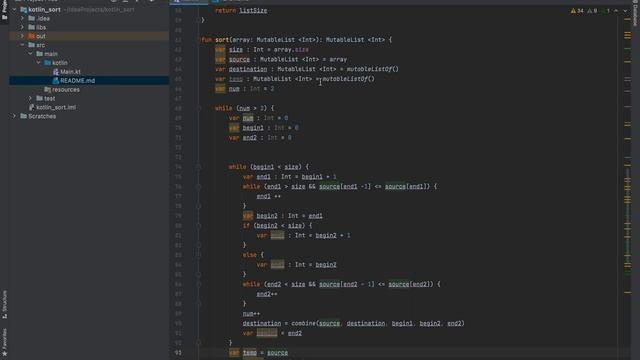Click the Main.kt Kotlin file icon
The height and width of the screenshot is (360, 640).
click(x=56, y=72)
